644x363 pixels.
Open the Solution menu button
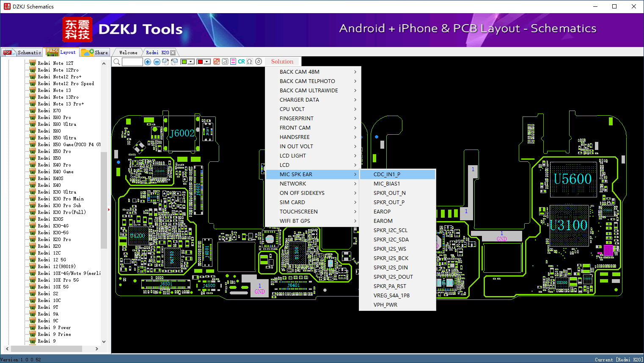coord(282,62)
